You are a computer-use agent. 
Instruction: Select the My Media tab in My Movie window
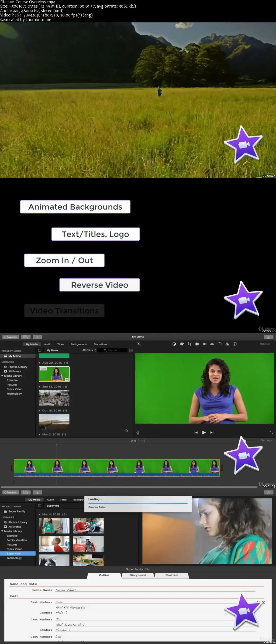32,344
